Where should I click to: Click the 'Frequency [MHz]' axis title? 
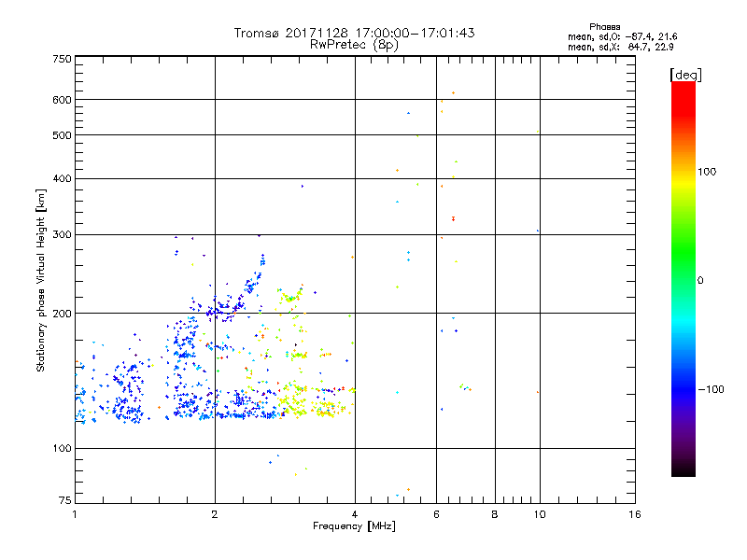[354, 526]
